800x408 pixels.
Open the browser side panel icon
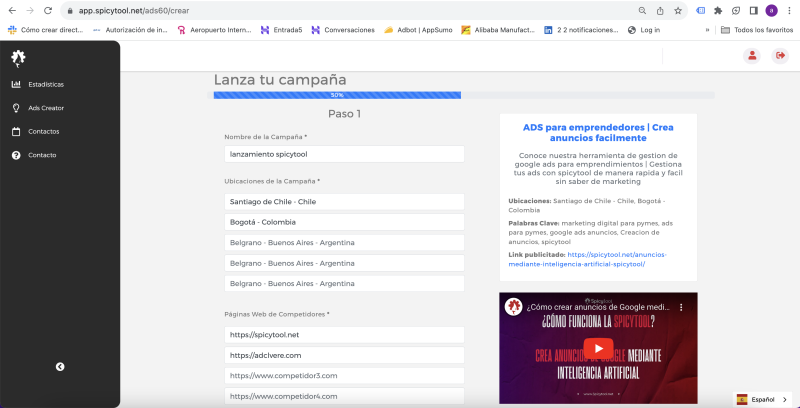tap(754, 11)
